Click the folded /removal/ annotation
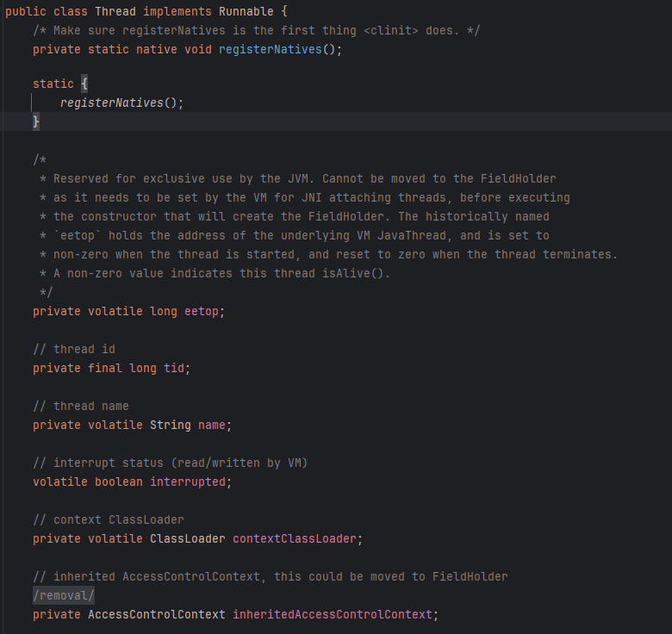This screenshot has width=672, height=634. click(64, 595)
